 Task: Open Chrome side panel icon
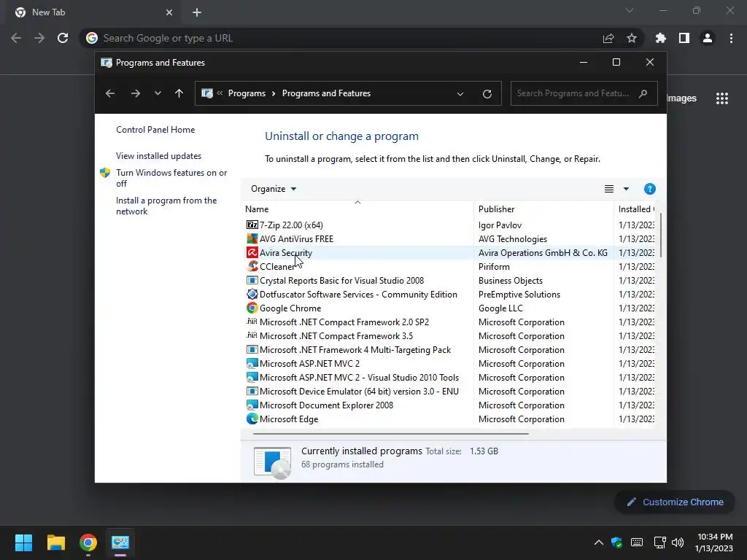684,38
